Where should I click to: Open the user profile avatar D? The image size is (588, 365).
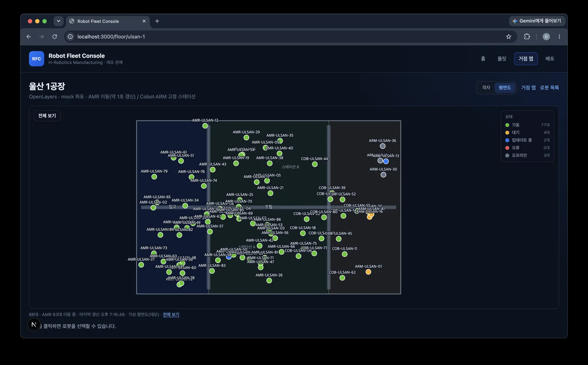click(x=546, y=37)
